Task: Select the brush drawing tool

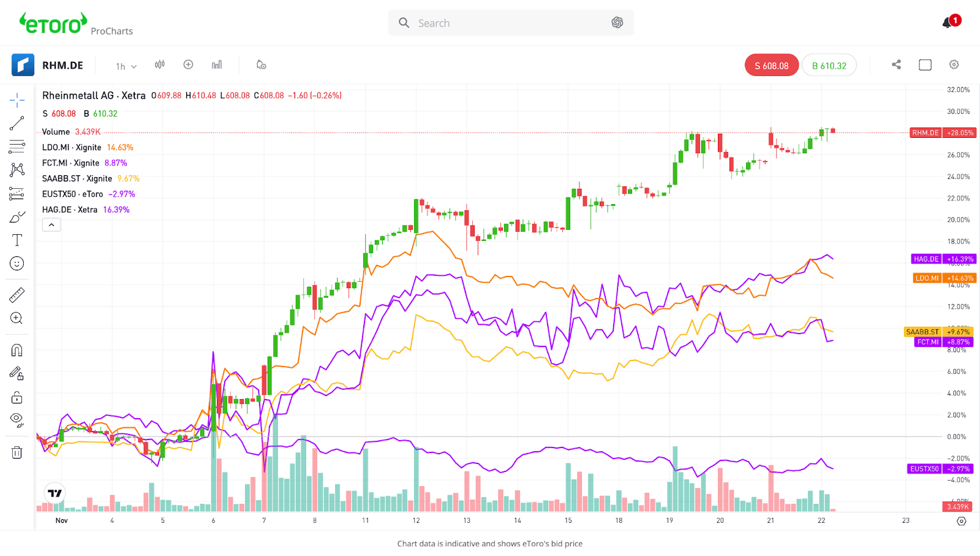Action: coord(17,217)
